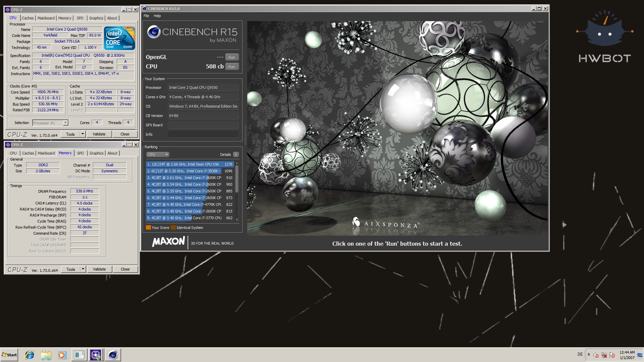Switch to Graphics tab in upper CPU-Z

(x=96, y=18)
